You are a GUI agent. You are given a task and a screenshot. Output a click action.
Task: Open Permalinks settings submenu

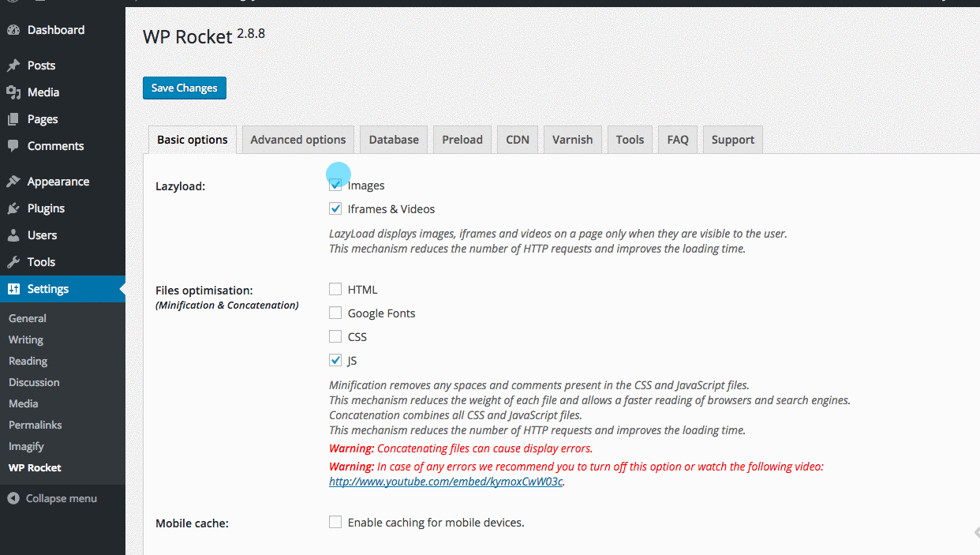pyautogui.click(x=36, y=425)
